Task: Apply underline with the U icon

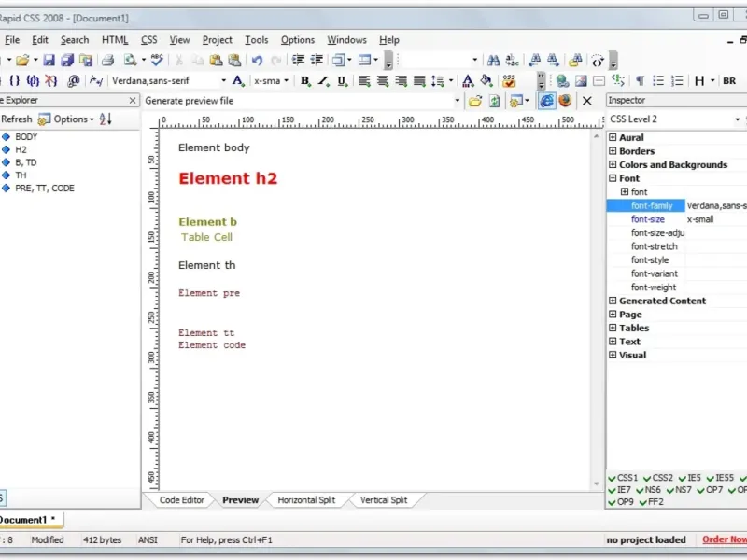Action: tap(342, 81)
